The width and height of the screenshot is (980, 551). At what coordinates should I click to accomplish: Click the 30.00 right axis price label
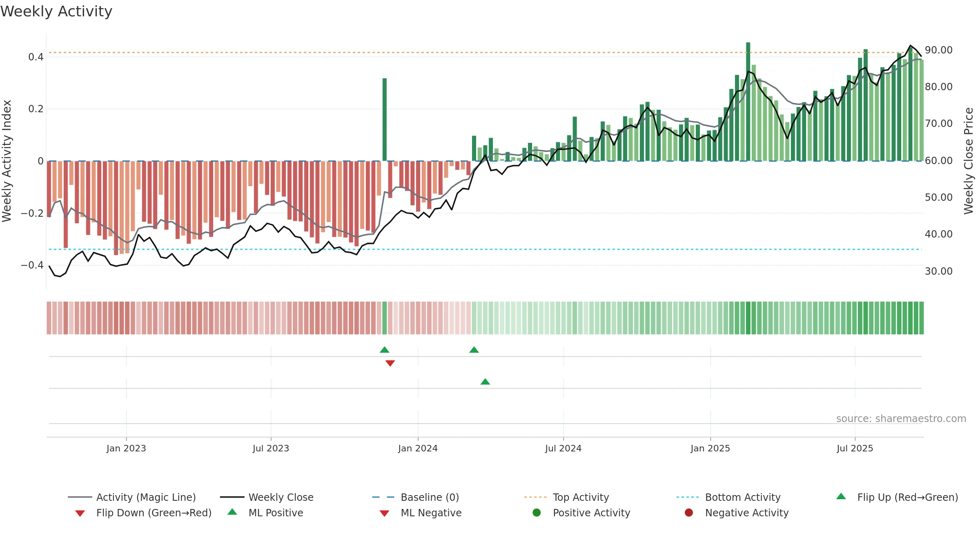tap(939, 271)
